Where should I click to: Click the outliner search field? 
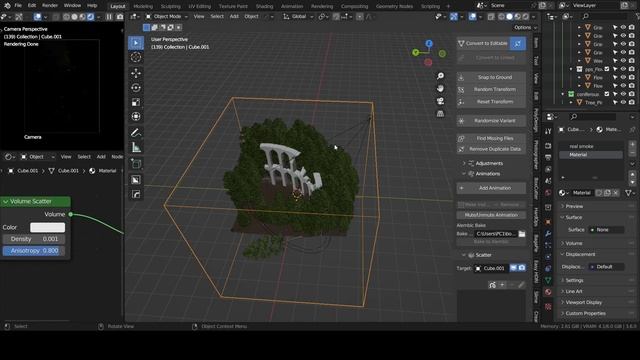coord(604,16)
